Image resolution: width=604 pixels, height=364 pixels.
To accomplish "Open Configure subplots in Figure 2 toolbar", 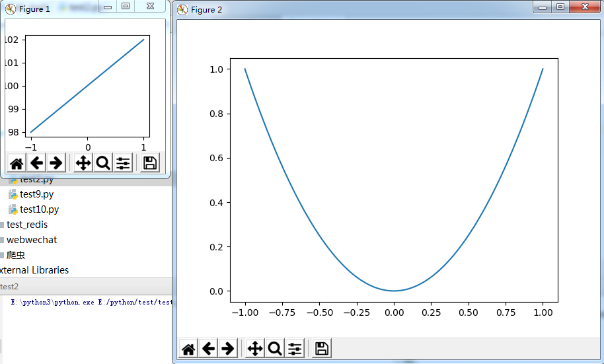I will [x=295, y=349].
